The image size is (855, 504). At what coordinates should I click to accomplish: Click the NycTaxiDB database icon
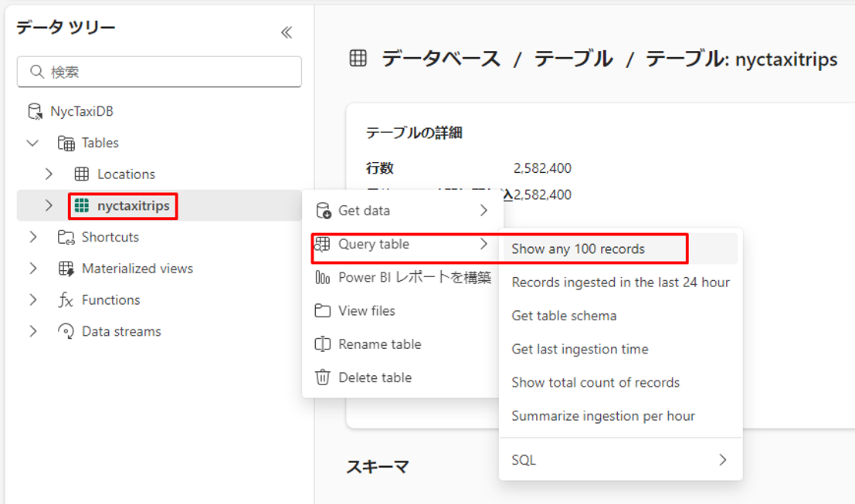35,111
